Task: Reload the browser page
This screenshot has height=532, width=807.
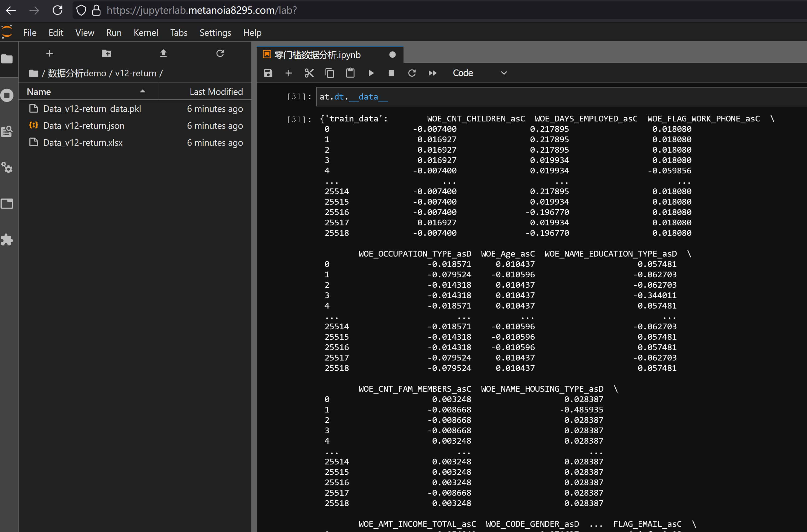Action: click(57, 10)
